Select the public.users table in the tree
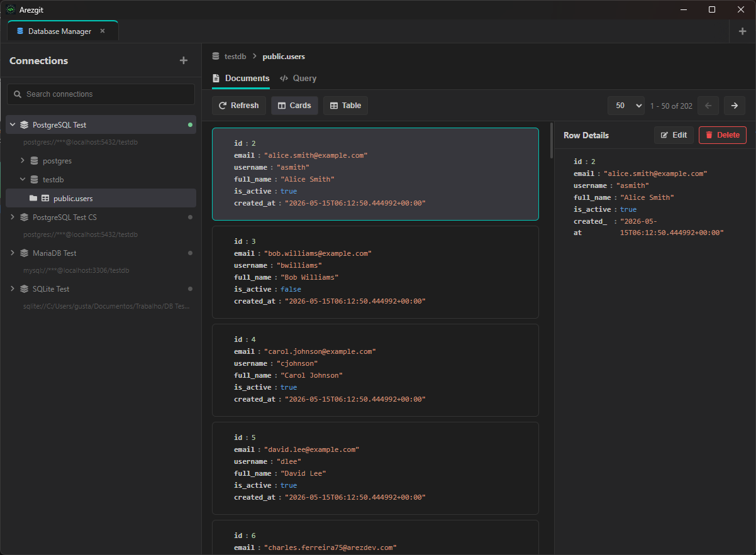 click(x=101, y=198)
